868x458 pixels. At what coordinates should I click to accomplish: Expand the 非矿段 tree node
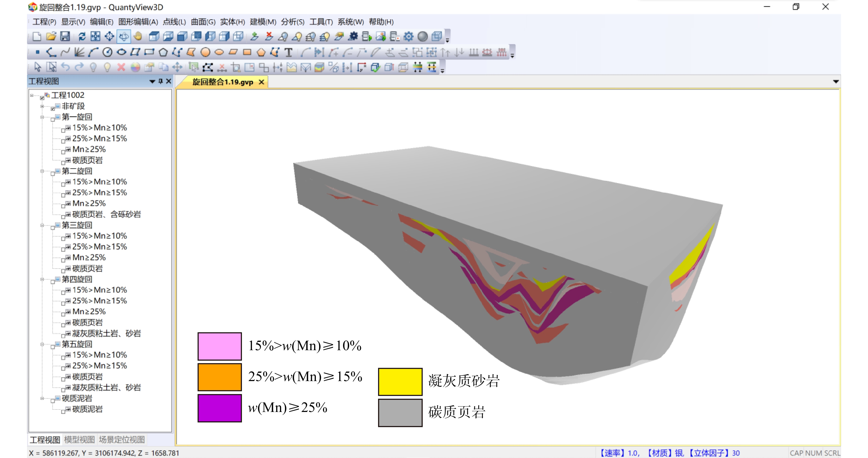coord(42,106)
